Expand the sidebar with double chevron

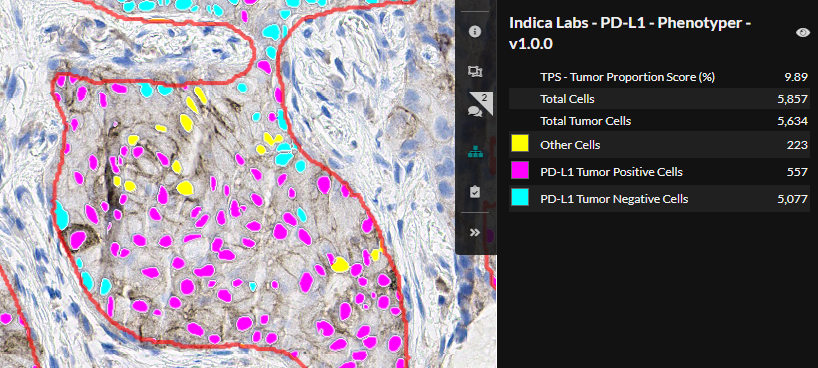point(474,233)
